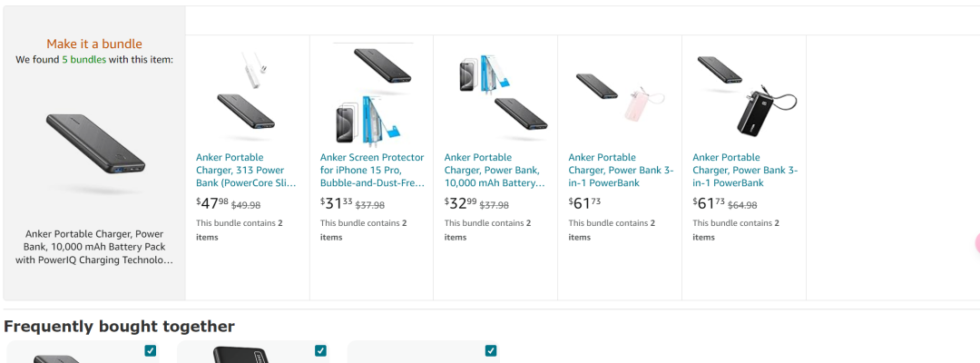The height and width of the screenshot is (363, 980).
Task: Open the $61.73 3-in-1 PowerBank link without list price
Action: coord(622,170)
